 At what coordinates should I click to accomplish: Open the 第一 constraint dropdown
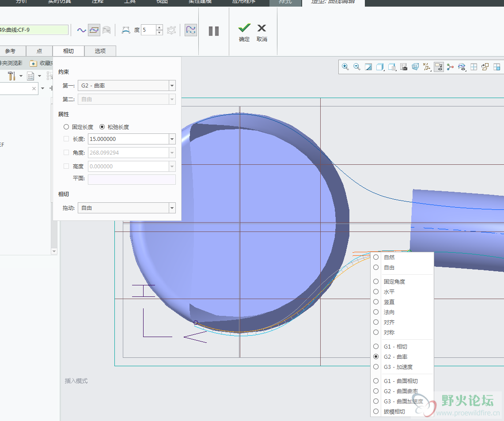(x=172, y=86)
